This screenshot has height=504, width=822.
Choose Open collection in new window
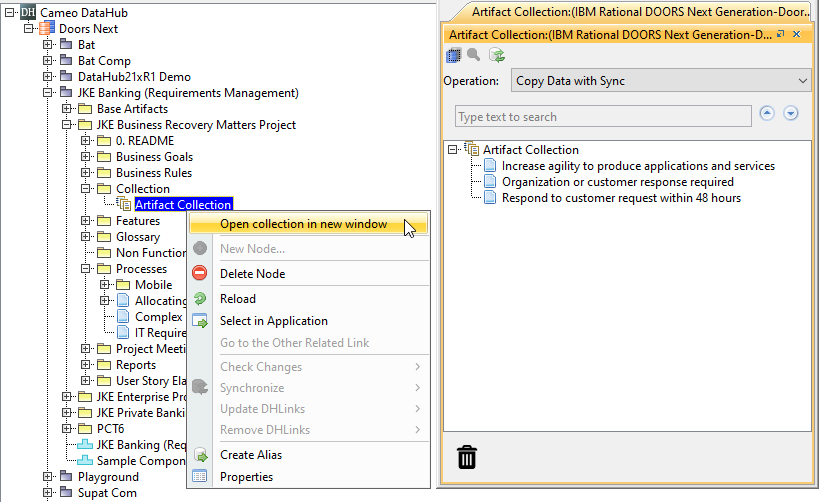308,224
